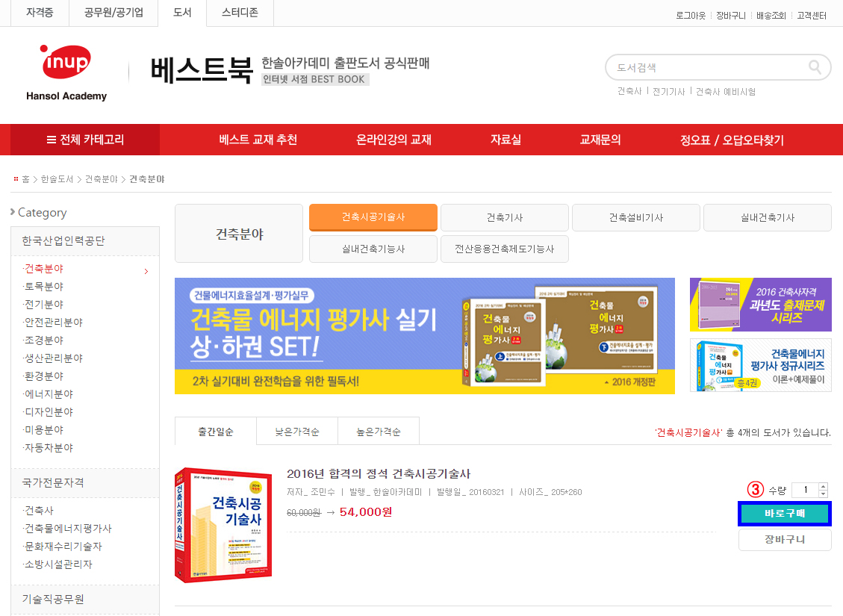
Task: Increase quantity with the up stepper arrow
Action: point(823,487)
